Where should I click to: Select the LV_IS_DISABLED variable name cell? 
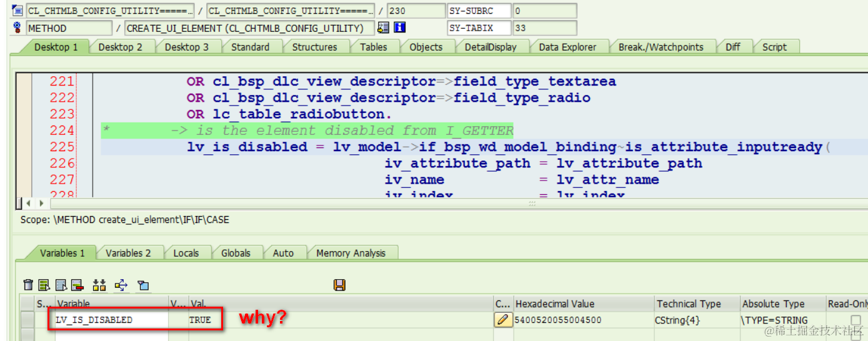(x=112, y=320)
